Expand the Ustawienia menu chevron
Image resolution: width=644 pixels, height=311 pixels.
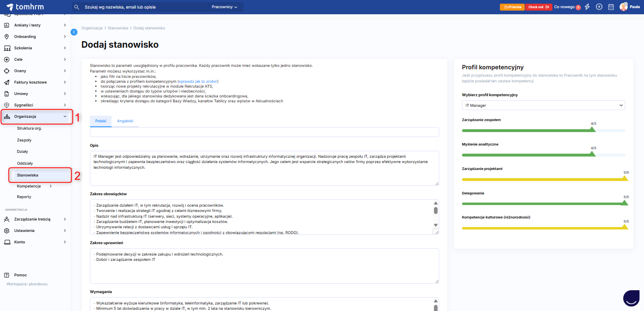coord(65,231)
